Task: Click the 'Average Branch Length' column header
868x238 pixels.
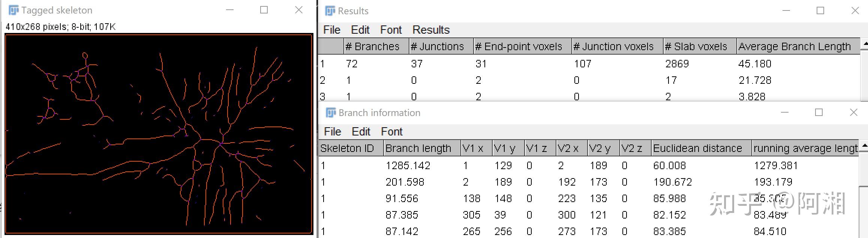Action: (x=794, y=46)
